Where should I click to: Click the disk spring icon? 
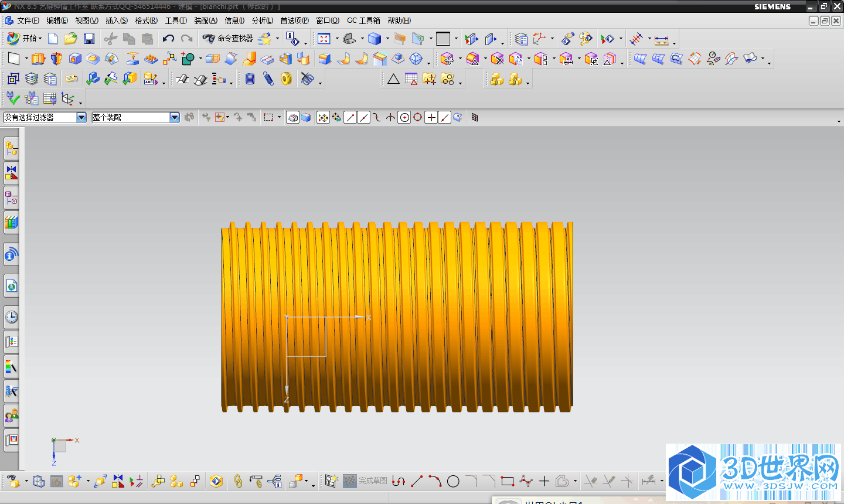tap(286, 79)
